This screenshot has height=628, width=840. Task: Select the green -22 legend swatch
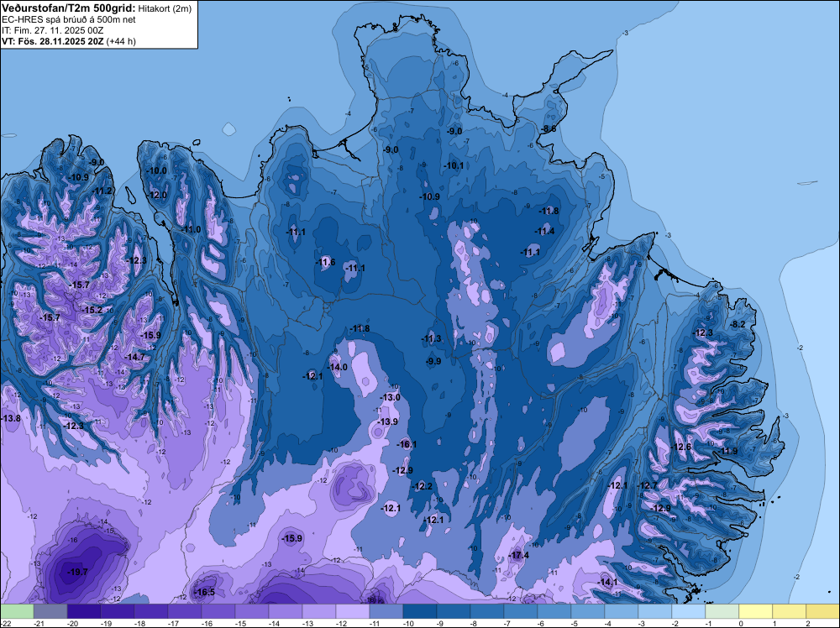click(x=17, y=611)
